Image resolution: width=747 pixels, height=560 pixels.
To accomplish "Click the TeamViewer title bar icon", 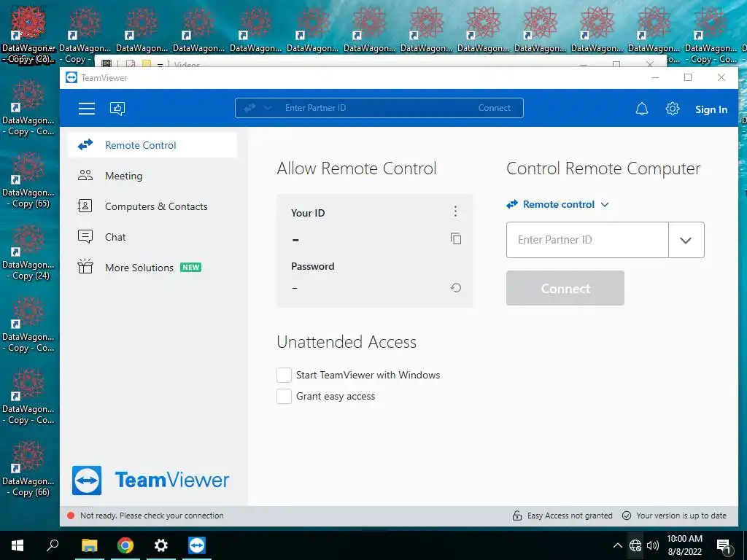I will coord(71,77).
